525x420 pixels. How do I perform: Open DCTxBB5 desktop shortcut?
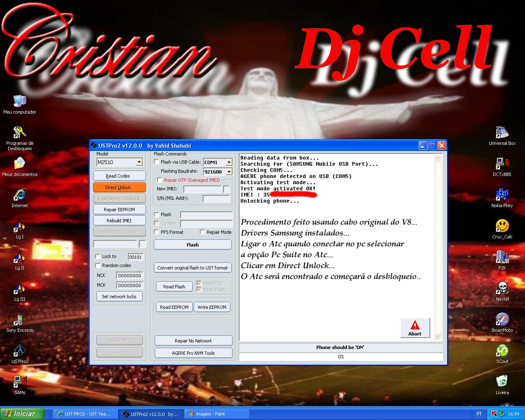coord(502,167)
